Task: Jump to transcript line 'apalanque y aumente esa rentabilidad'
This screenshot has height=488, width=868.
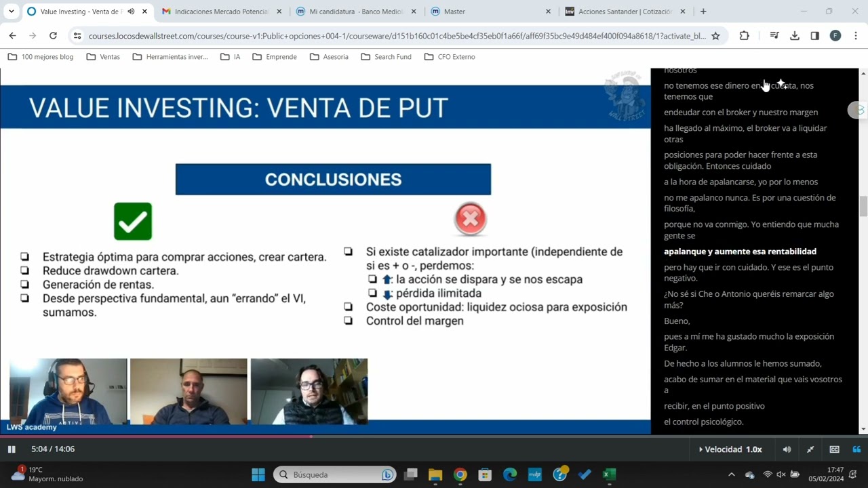Action: pos(740,251)
